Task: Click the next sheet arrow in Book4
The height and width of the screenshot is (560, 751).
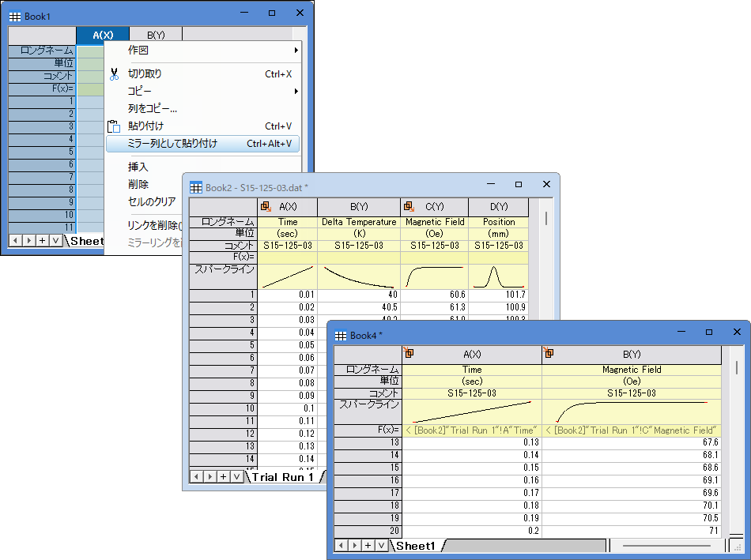Action: click(354, 545)
